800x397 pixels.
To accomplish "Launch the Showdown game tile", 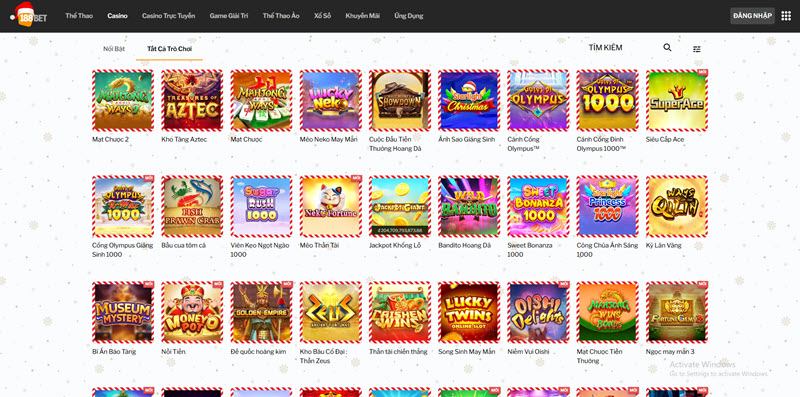I will (400, 101).
